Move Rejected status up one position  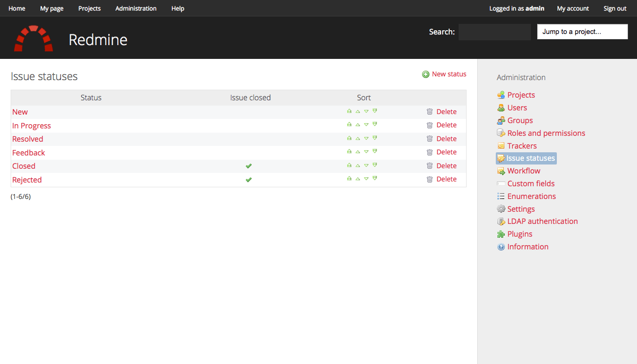pos(358,178)
